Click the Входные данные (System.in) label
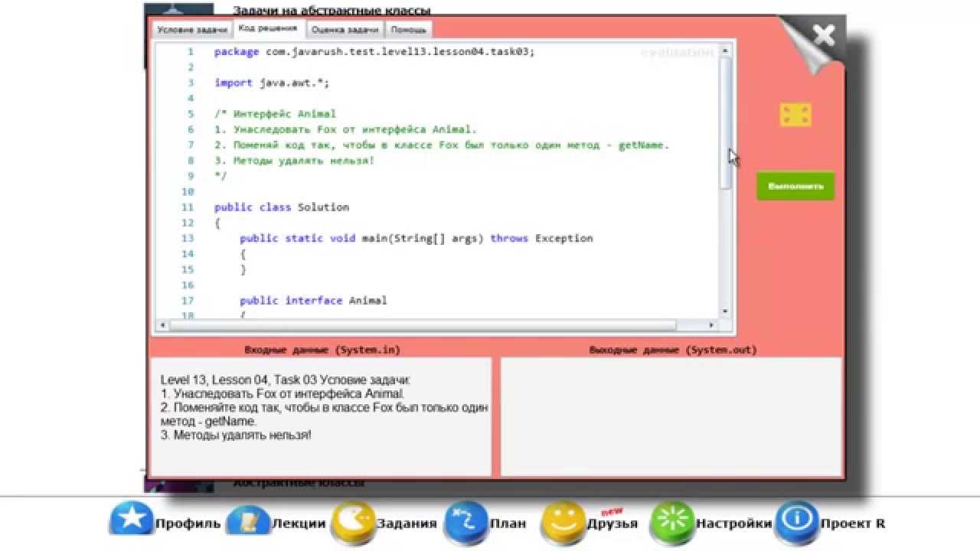Image resolution: width=980 pixels, height=551 pixels. [x=322, y=350]
